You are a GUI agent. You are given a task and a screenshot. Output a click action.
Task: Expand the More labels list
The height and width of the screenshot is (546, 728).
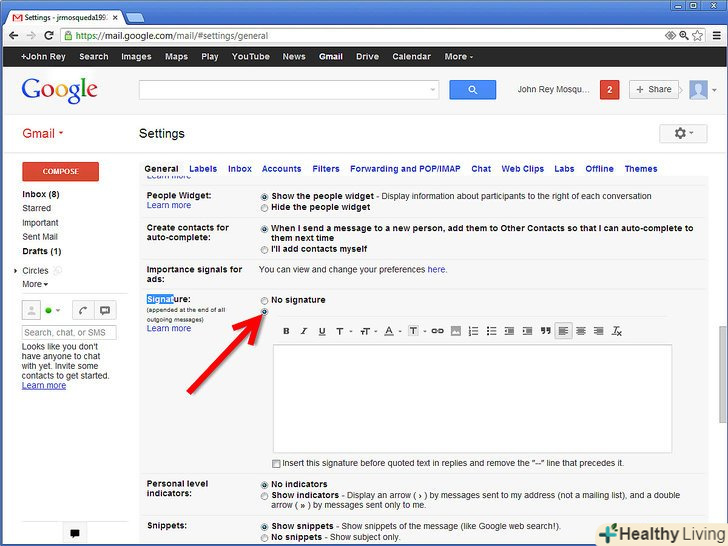[x=35, y=284]
